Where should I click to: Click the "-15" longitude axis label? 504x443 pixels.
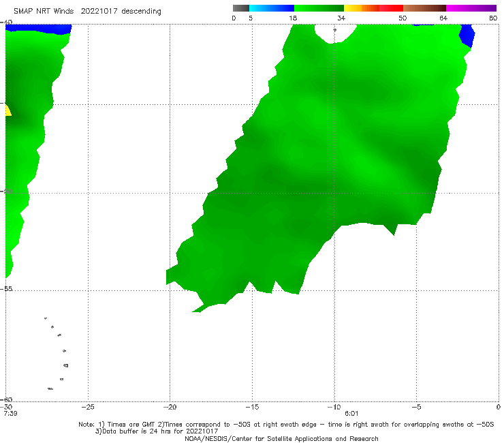pos(252,407)
